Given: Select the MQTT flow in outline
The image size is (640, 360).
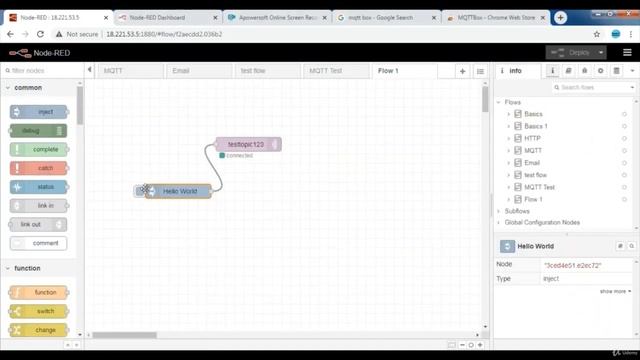Looking at the screenshot, I should 533,151.
